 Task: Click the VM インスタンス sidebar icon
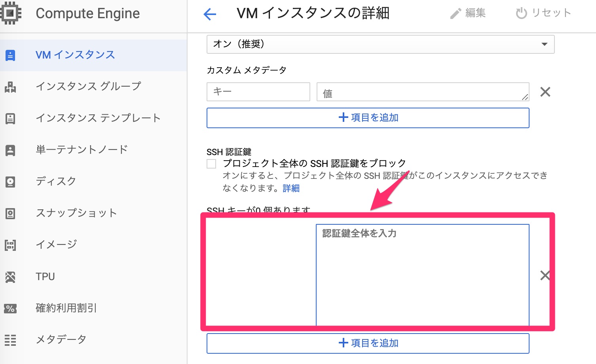point(10,55)
